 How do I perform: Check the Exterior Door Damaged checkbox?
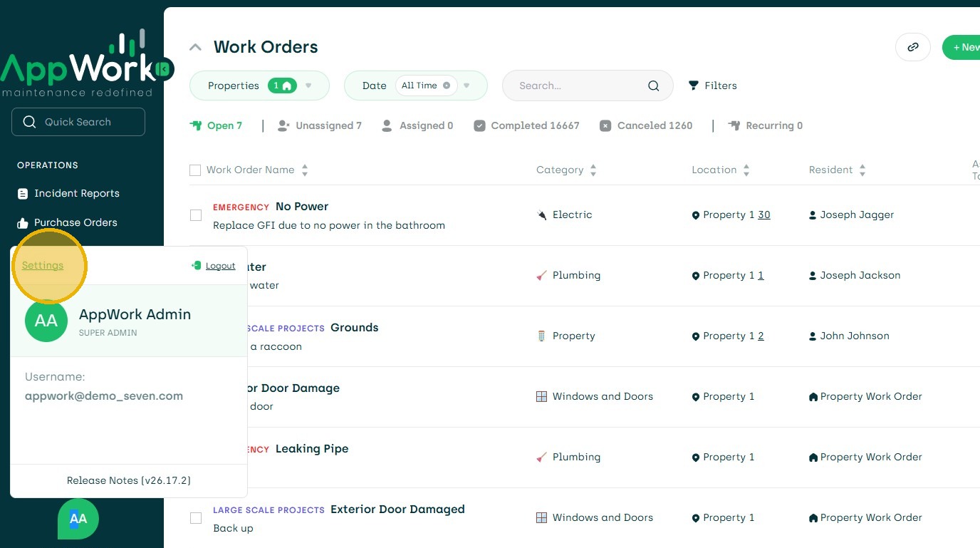click(196, 518)
